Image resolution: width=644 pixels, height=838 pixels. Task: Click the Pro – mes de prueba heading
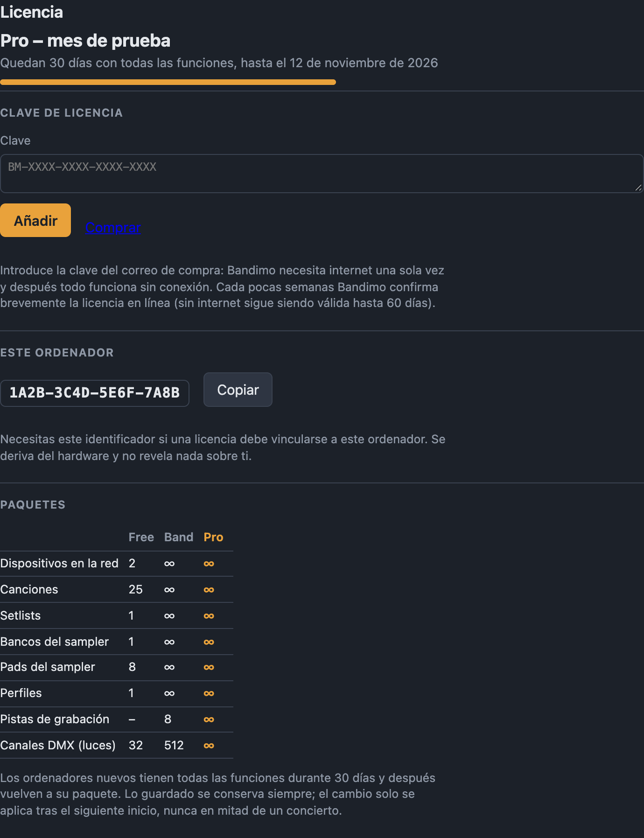click(85, 40)
